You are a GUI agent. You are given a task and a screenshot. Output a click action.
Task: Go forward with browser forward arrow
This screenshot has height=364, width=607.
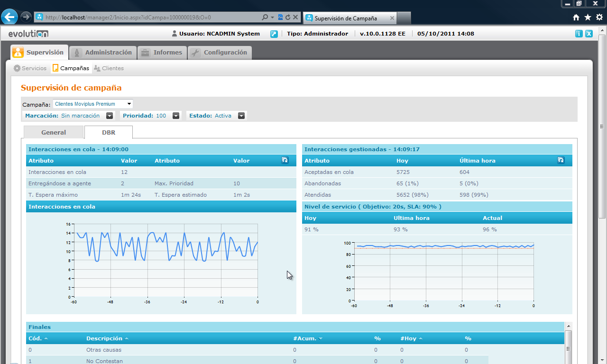26,17
